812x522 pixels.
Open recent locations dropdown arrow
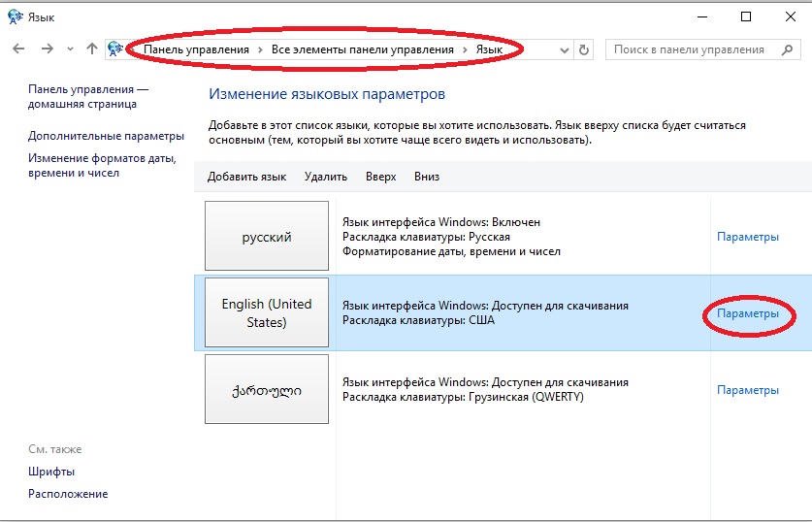70,49
